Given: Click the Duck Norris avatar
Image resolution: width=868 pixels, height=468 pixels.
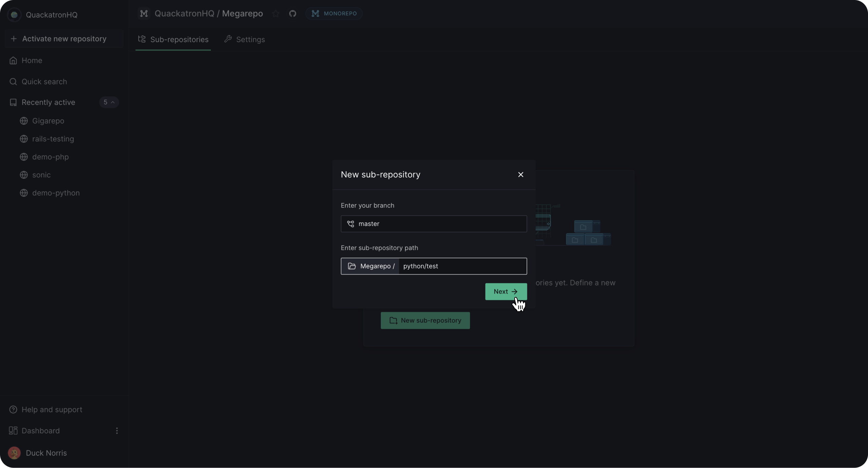Looking at the screenshot, I should [x=14, y=453].
